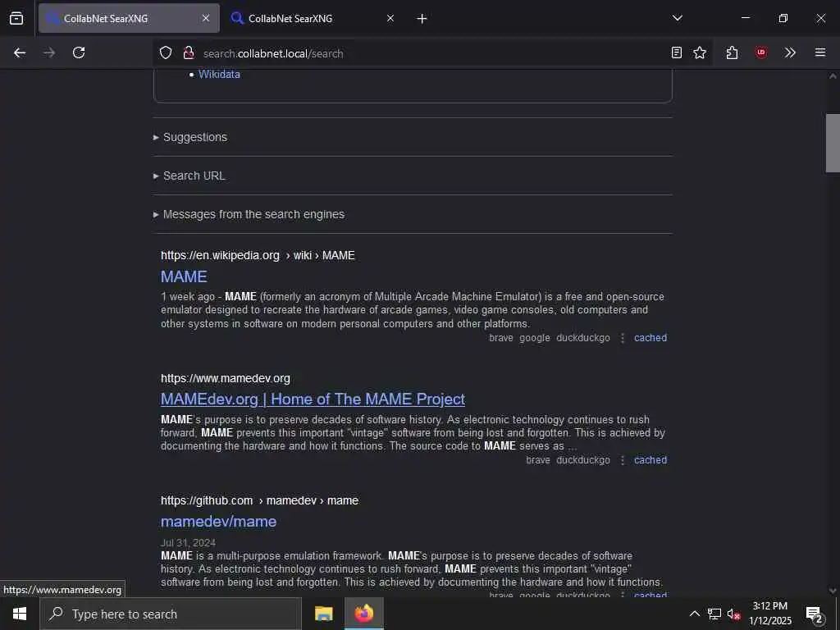Open the tracking protection shield icon
Viewport: 840px width, 630px height.
point(166,52)
